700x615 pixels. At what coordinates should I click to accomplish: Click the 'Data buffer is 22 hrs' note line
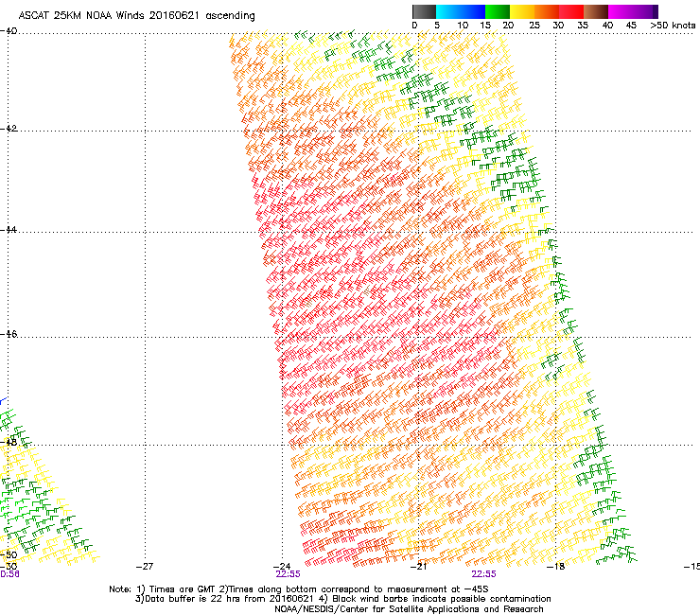(342, 599)
